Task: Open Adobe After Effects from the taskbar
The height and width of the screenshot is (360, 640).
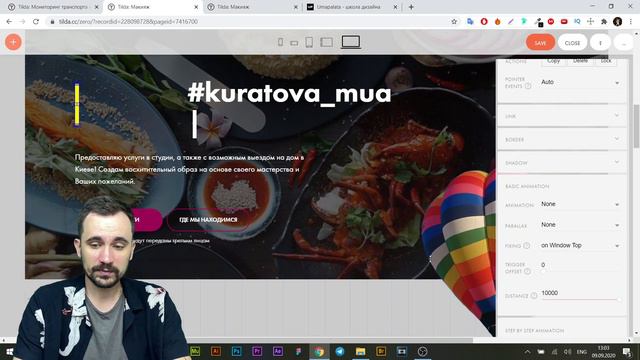Action: [278, 351]
